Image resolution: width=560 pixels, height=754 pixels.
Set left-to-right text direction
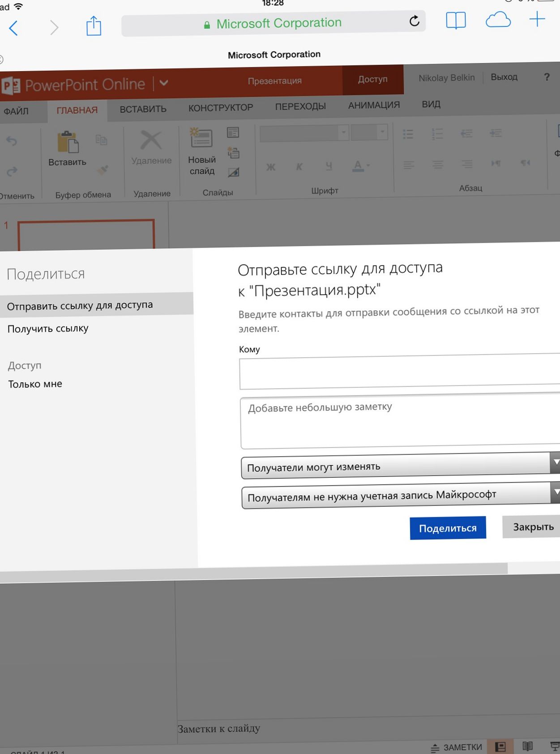pos(496,163)
